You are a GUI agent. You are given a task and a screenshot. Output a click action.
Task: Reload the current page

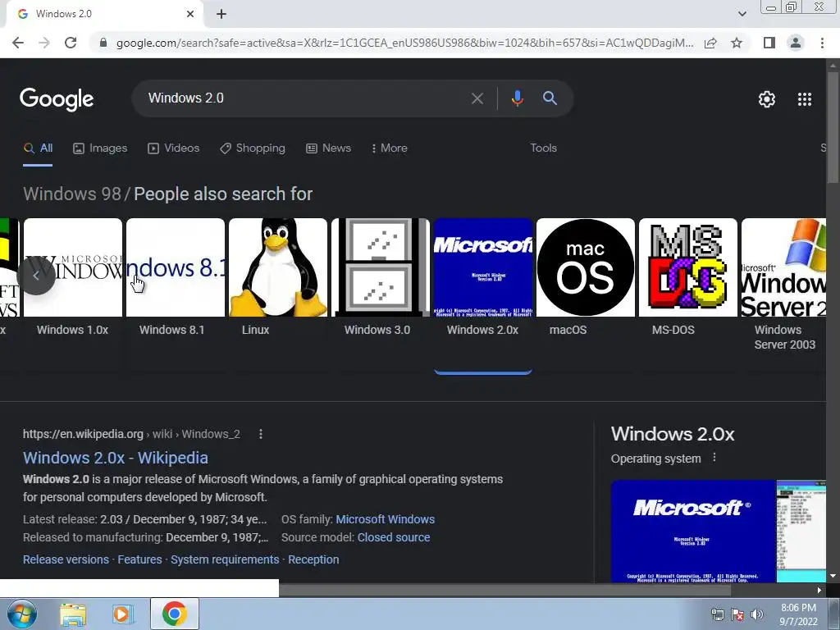click(x=71, y=43)
